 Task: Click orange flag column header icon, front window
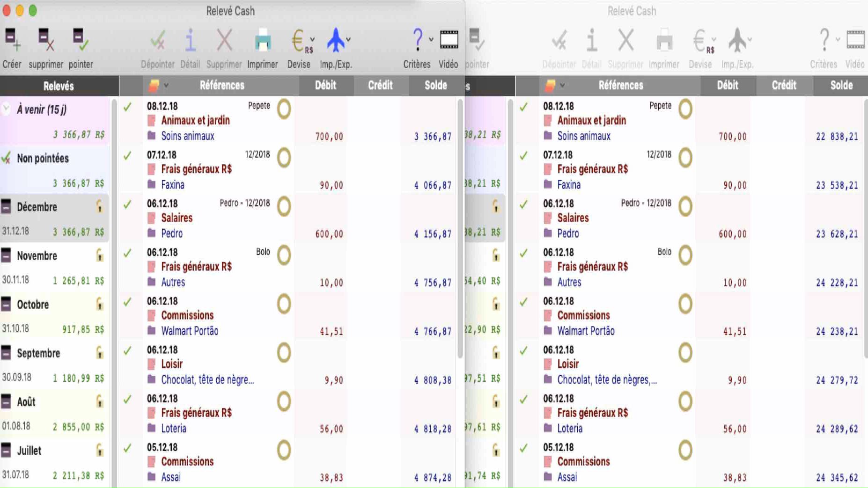pos(154,85)
